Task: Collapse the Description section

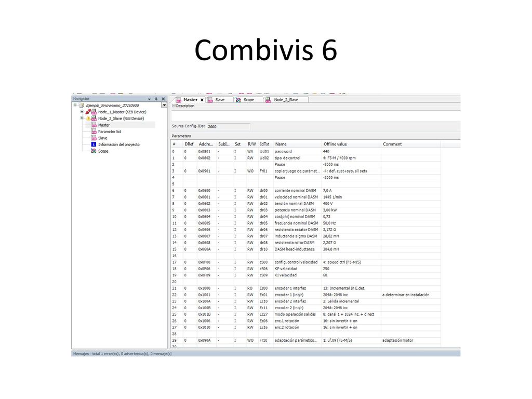Action: point(174,106)
